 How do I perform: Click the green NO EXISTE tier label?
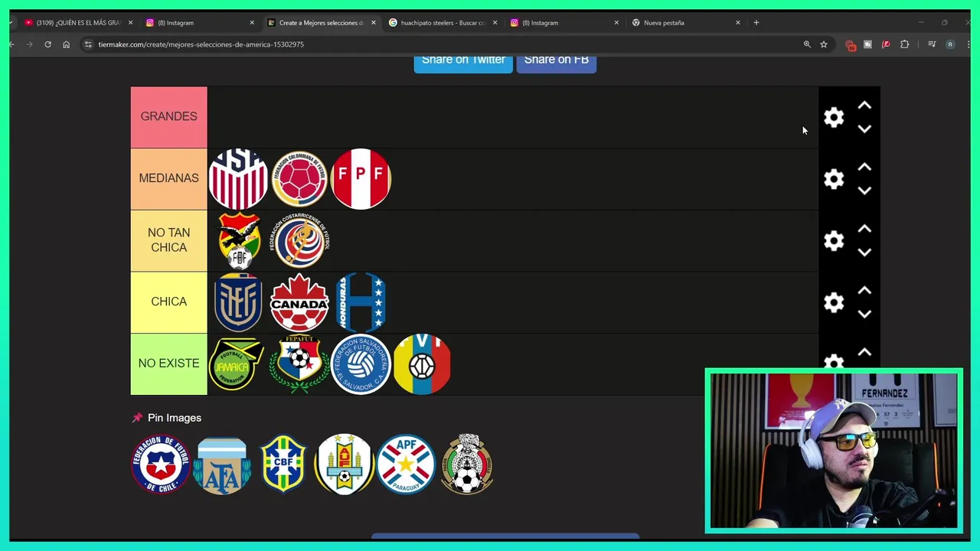[x=168, y=364]
